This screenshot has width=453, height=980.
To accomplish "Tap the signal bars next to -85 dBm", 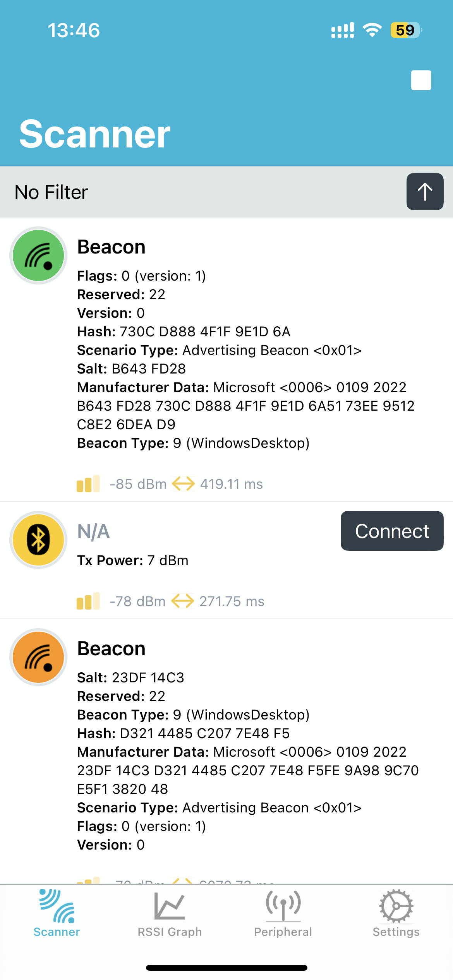I will [x=88, y=484].
